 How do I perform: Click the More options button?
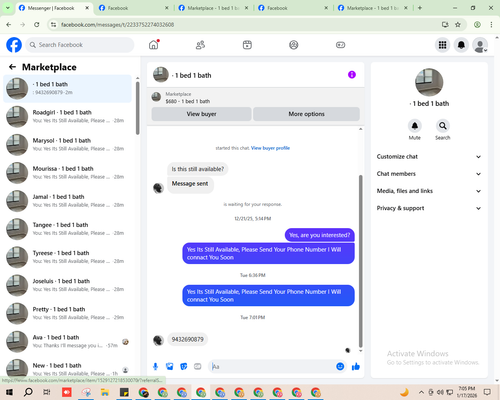(x=306, y=114)
